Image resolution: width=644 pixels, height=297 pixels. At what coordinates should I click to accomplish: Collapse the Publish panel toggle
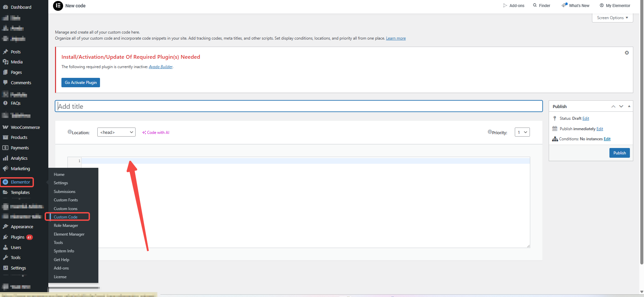(x=629, y=106)
